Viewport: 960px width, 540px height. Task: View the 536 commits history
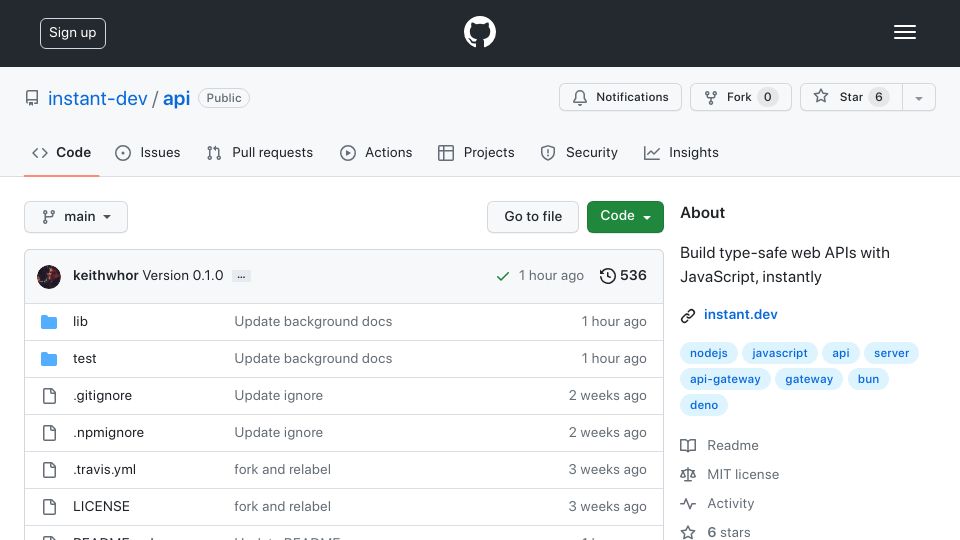click(x=623, y=276)
